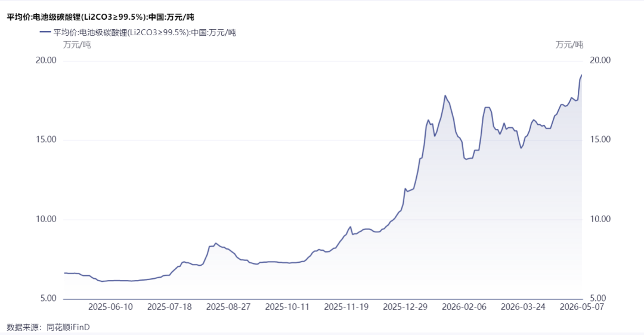Click the right axis unit label 万元/吨
The image size is (644, 335).
569,45
